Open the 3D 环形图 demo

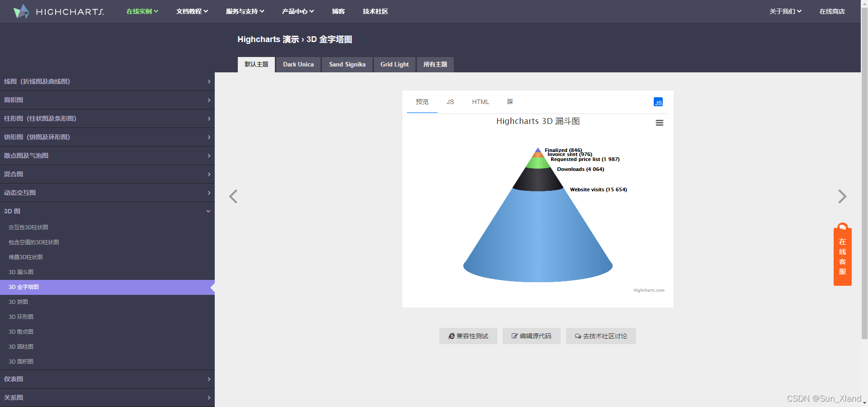pyautogui.click(x=107, y=317)
